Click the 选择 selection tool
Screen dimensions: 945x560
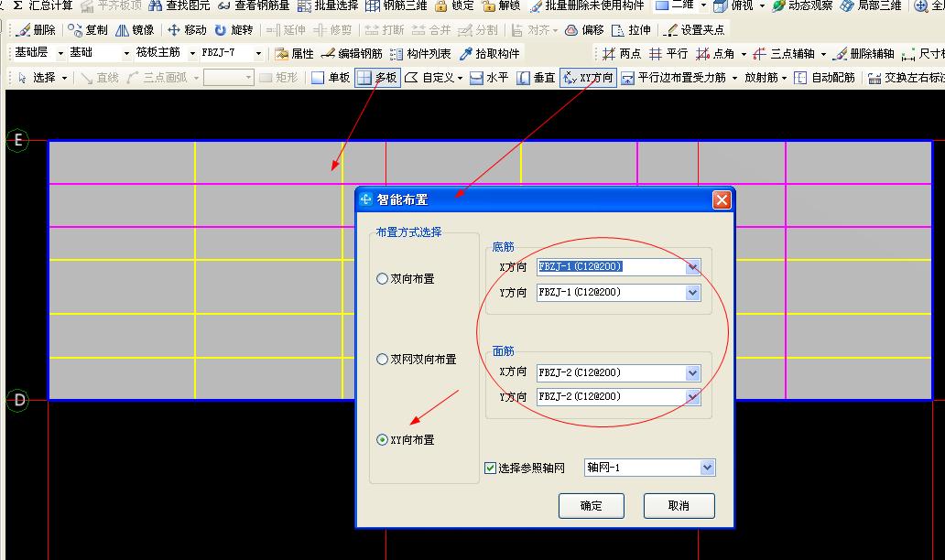38,78
